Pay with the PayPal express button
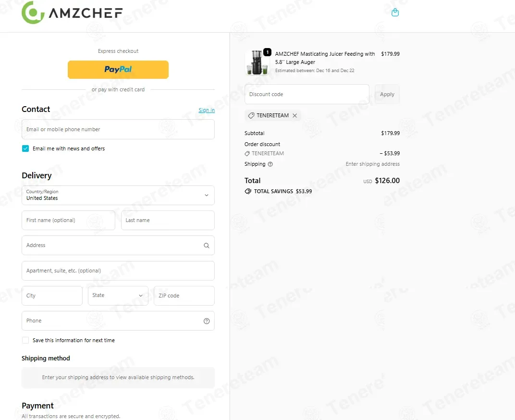 (x=118, y=69)
